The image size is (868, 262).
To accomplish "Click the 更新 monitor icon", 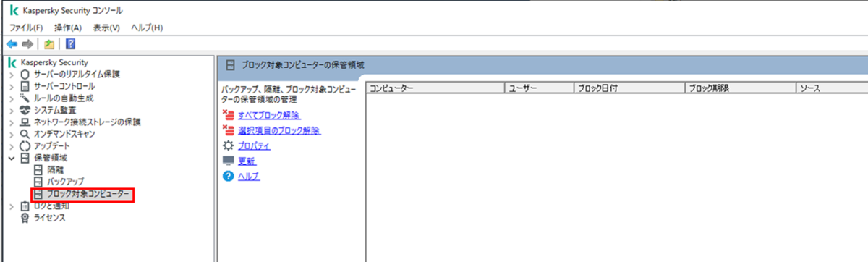I will (229, 161).
